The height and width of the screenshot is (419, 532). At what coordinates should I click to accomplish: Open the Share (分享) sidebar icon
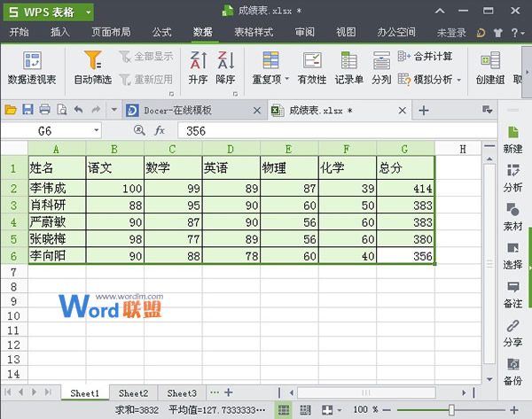coord(512,332)
